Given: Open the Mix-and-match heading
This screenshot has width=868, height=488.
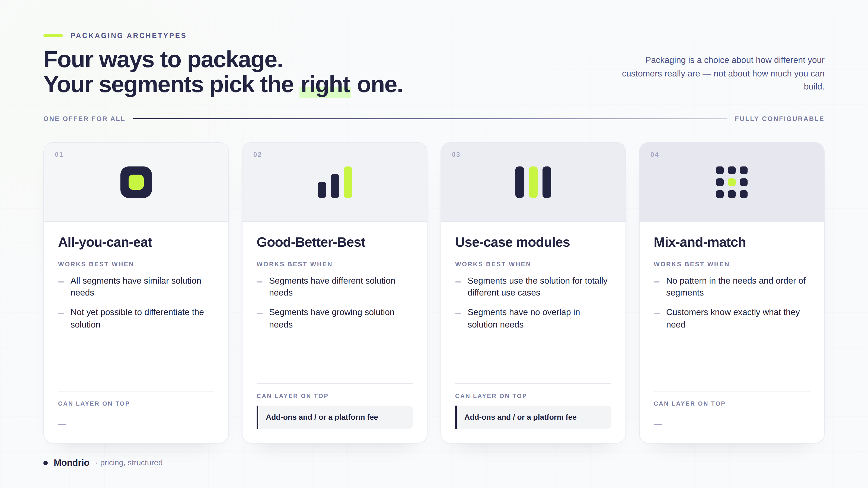Looking at the screenshot, I should [700, 242].
